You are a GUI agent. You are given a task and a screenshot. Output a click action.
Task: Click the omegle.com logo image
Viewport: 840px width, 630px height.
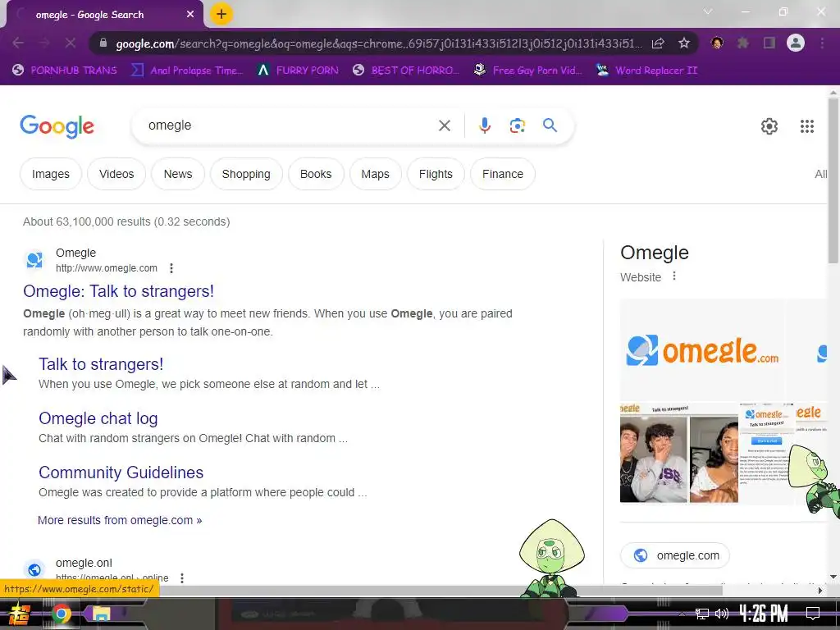[702, 351]
